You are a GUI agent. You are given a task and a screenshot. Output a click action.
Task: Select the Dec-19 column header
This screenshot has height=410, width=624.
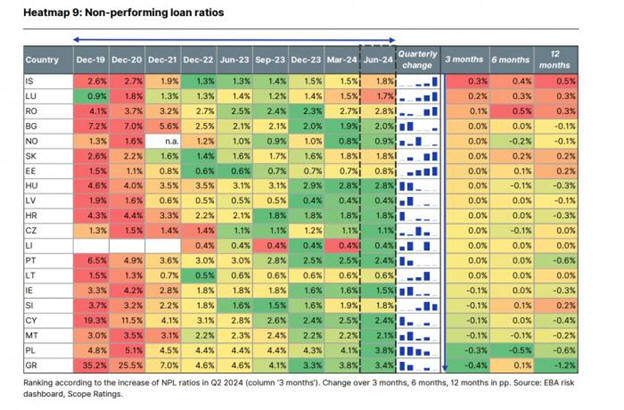[x=92, y=59]
